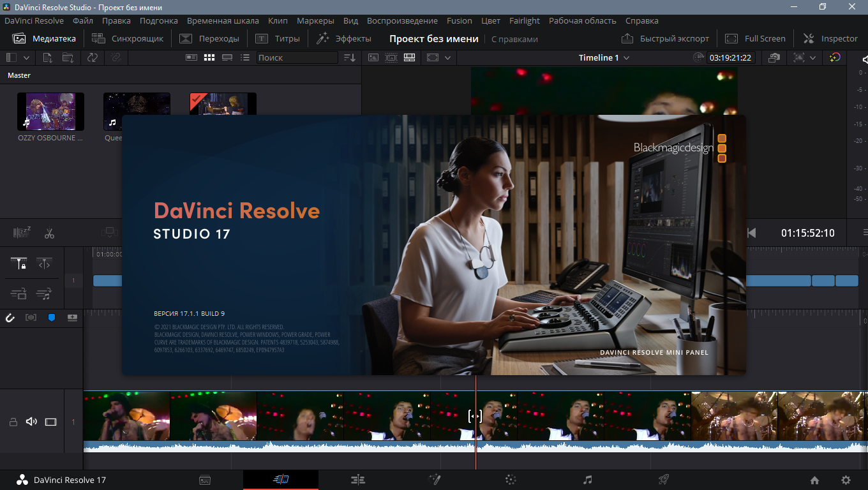Switch to the Cut page
The width and height of the screenshot is (868, 490).
click(x=281, y=480)
